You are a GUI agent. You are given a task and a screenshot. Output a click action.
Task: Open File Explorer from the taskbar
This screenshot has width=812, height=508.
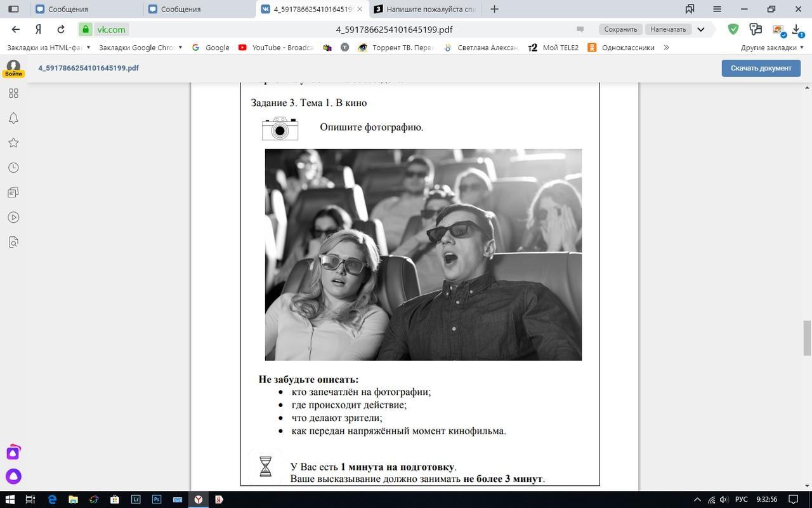(x=73, y=499)
